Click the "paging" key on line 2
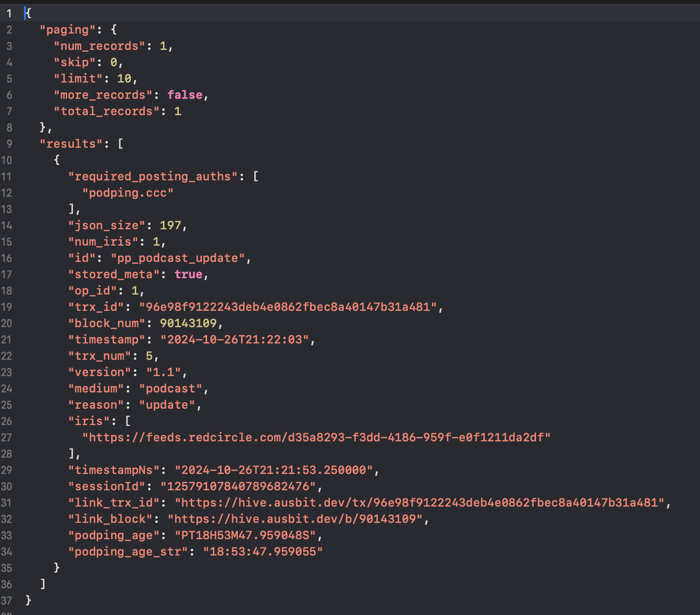700x615 pixels. (x=68, y=30)
